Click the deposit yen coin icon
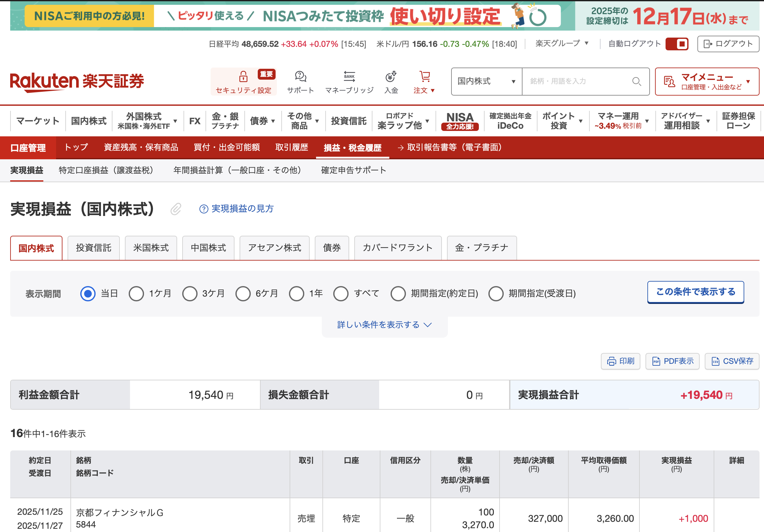The height and width of the screenshot is (532, 764). [391, 76]
